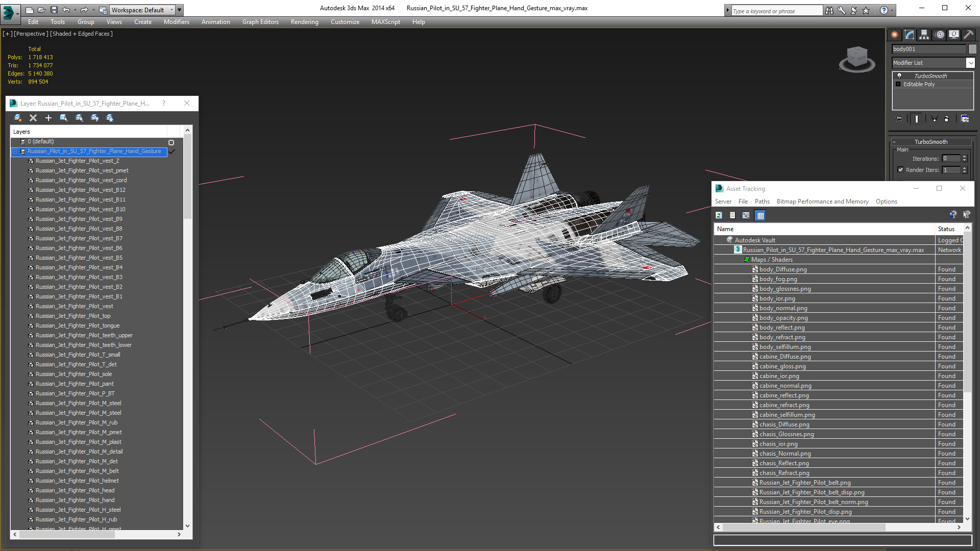Expand the Editable Poly modifier entry

pos(898,84)
